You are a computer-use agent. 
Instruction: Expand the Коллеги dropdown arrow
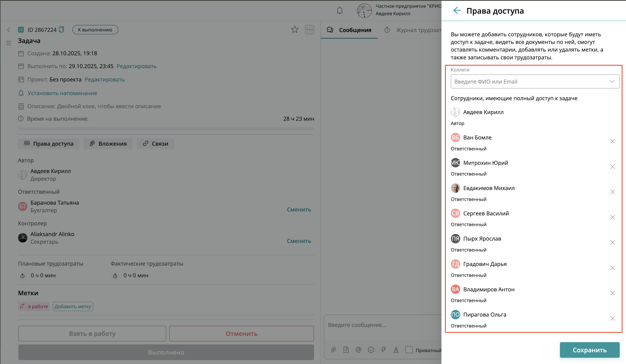[612, 82]
